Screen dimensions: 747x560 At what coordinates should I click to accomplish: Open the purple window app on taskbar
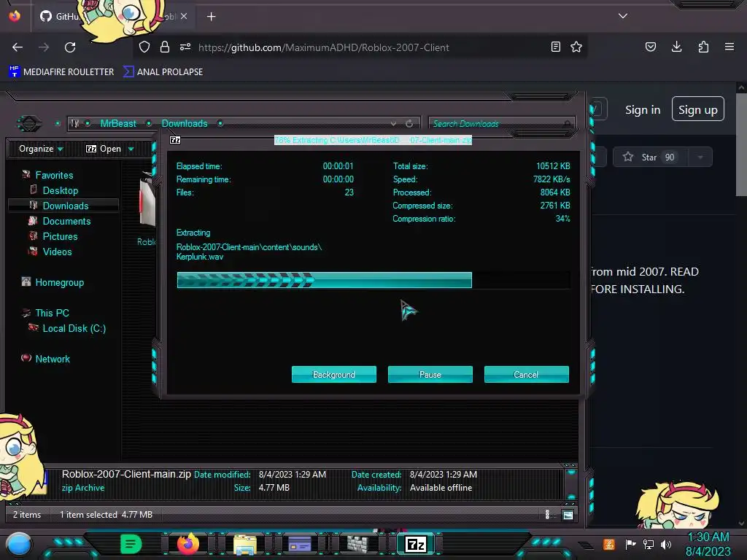tap(300, 544)
